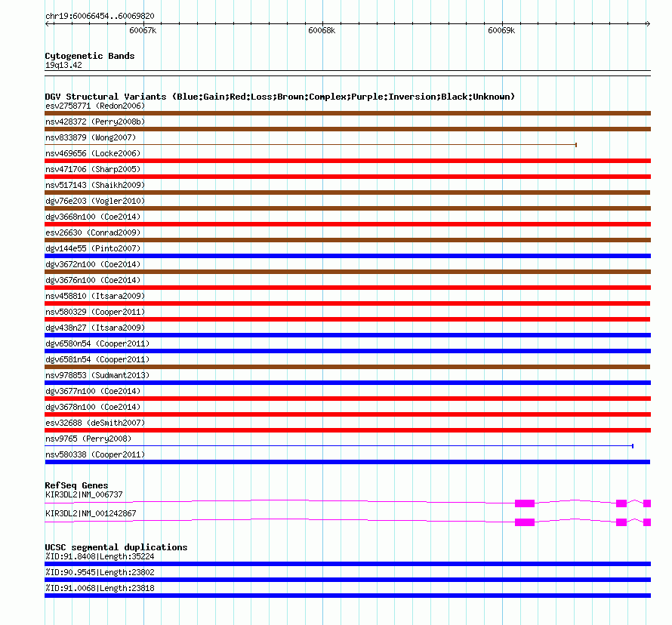Click the brown bar under dgv6581n54
672x625 pixels.
click(x=347, y=367)
